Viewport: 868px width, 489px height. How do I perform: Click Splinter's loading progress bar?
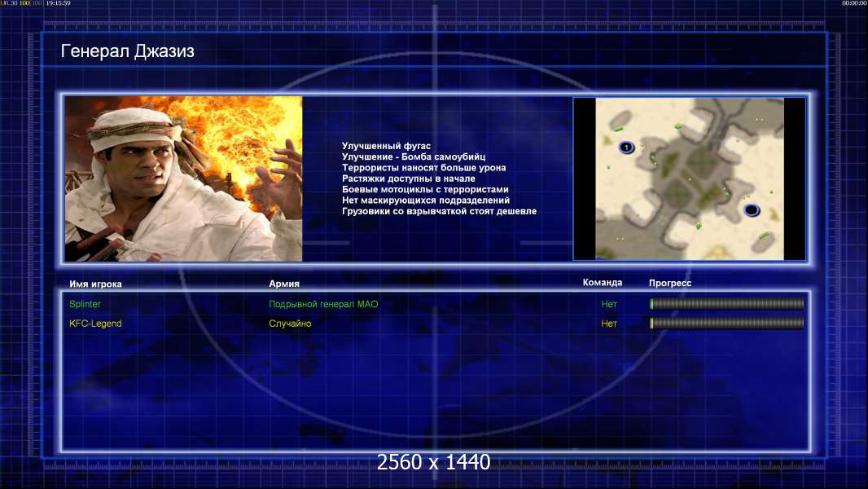(x=727, y=303)
